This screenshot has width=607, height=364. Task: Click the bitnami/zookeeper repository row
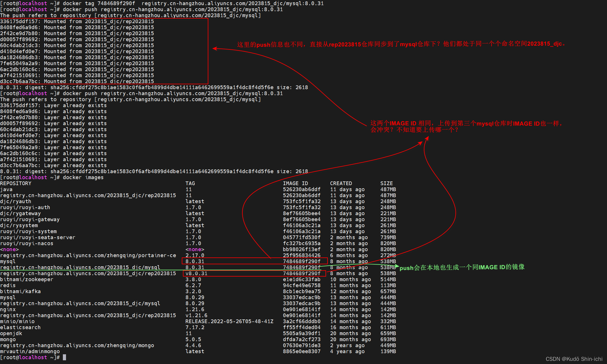[x=27, y=279]
